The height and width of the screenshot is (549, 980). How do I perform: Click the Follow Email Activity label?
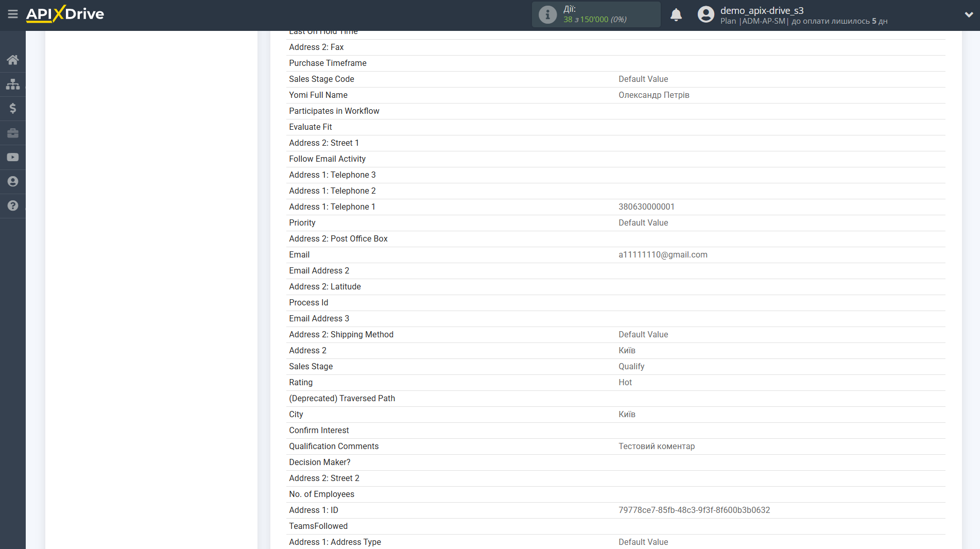[x=327, y=159]
